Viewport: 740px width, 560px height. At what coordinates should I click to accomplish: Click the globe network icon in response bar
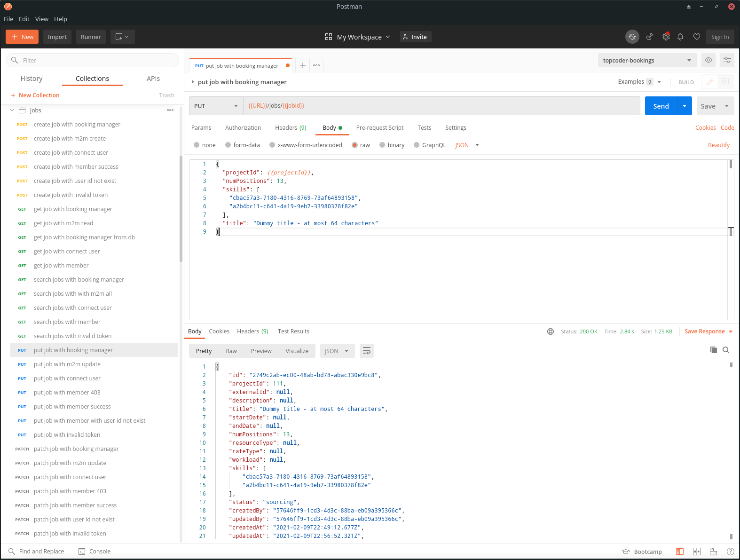(x=551, y=331)
